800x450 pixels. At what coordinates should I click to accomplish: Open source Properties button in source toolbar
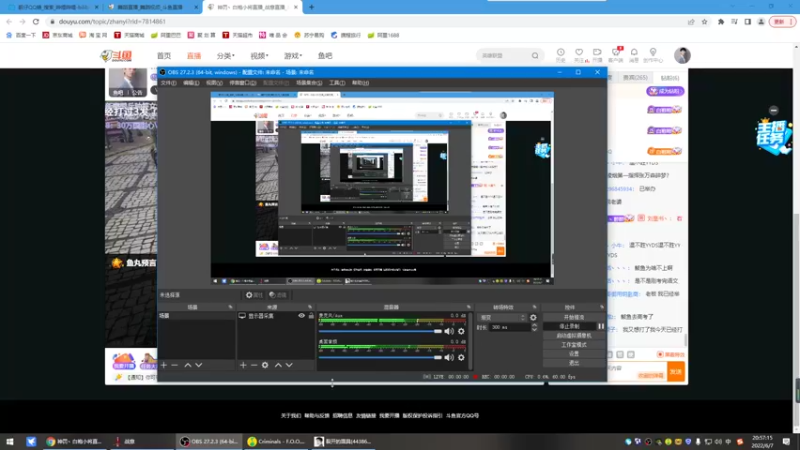[x=254, y=295]
